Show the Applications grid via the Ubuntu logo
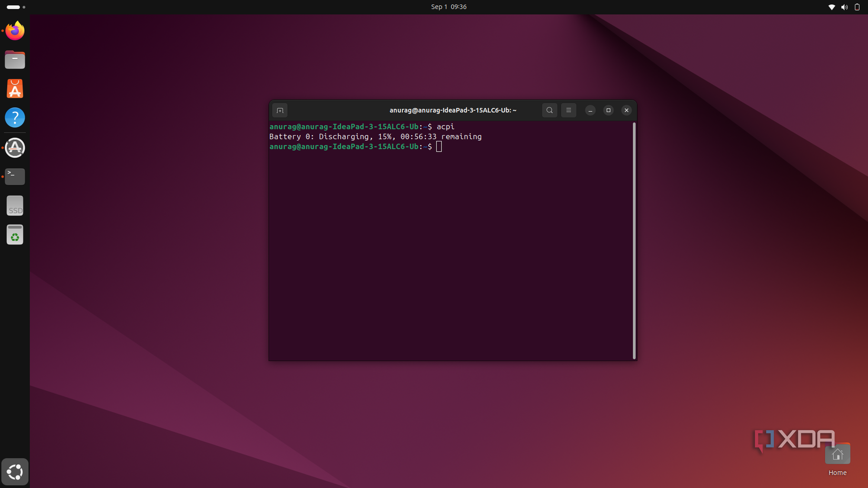868x488 pixels. tap(15, 472)
